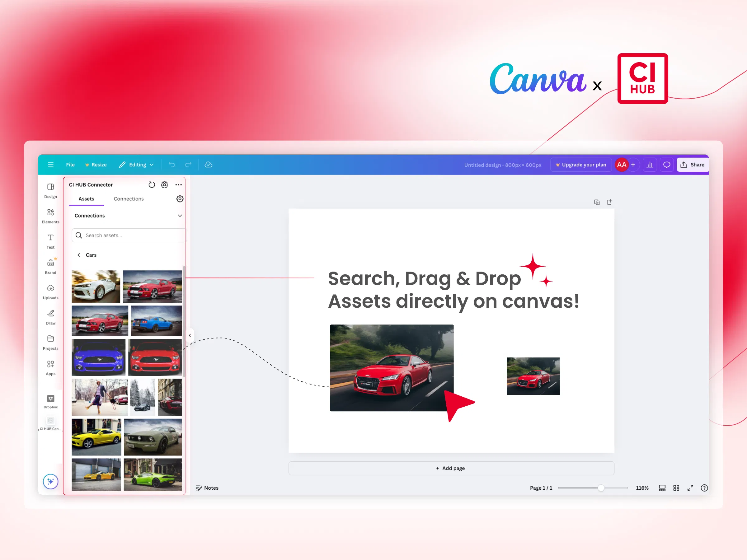Select the Text tool in sidebar
The height and width of the screenshot is (560, 747).
(50, 241)
